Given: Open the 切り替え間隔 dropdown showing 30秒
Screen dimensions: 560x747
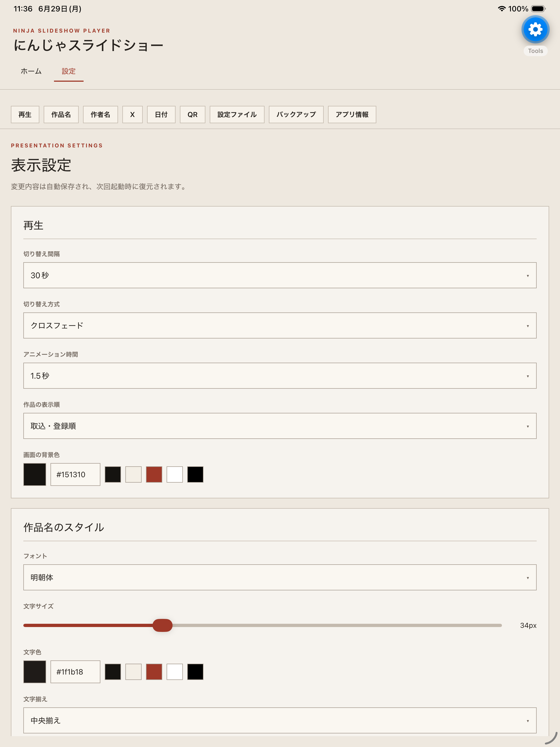Looking at the screenshot, I should (280, 275).
